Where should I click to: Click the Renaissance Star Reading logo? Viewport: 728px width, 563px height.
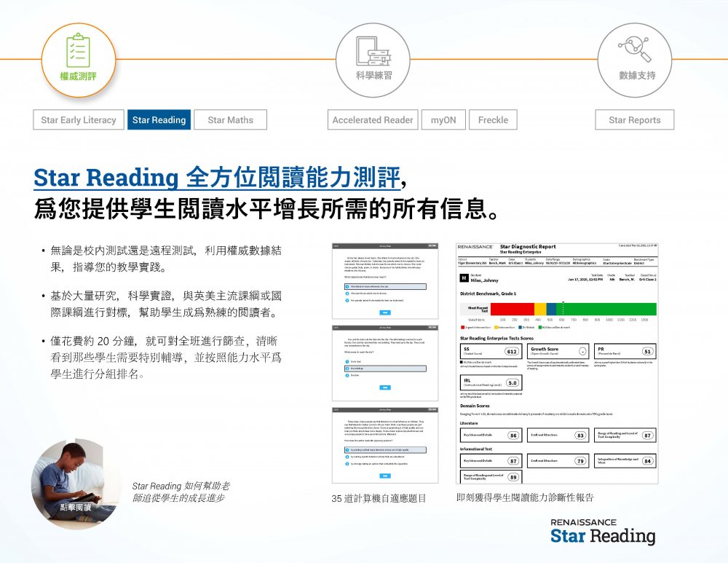click(x=602, y=532)
